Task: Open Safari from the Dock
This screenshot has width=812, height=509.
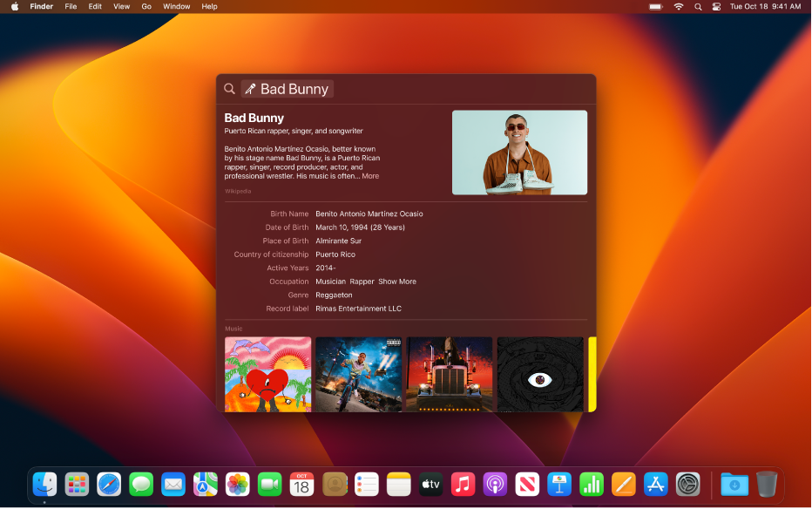Action: (x=109, y=485)
